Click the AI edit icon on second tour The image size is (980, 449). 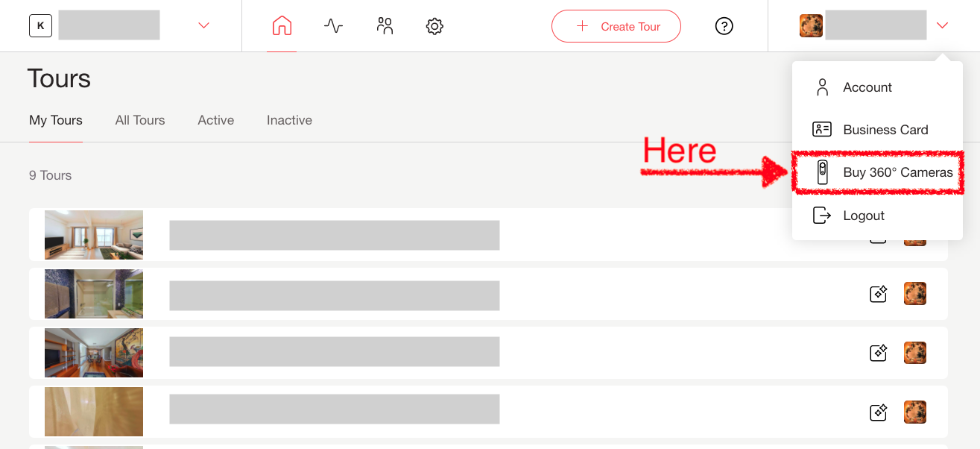tap(879, 294)
